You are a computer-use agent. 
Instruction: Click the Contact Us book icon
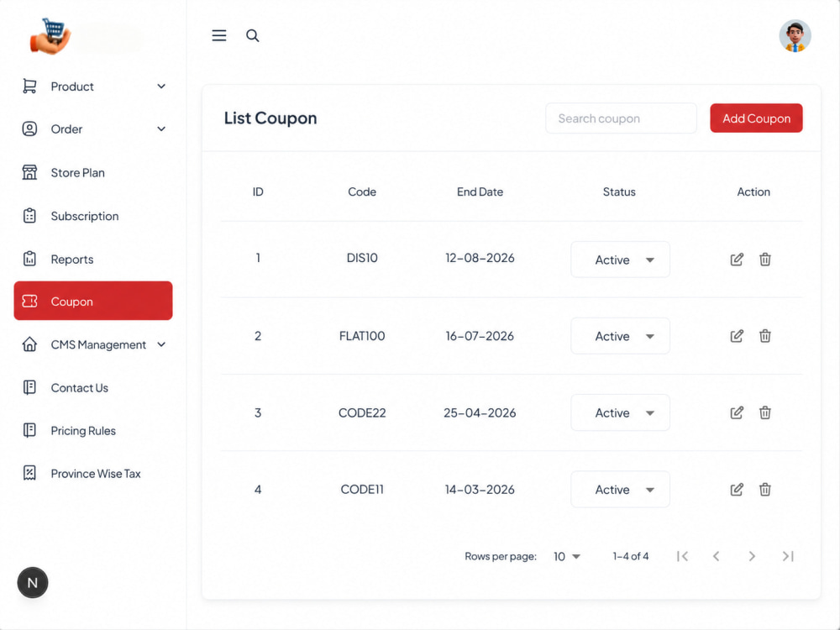tap(29, 387)
